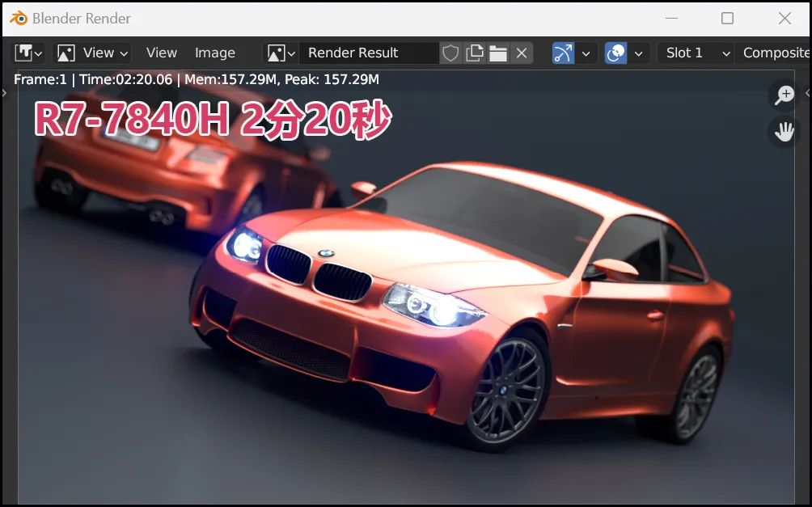Toggle the fake user shield icon

pos(450,53)
